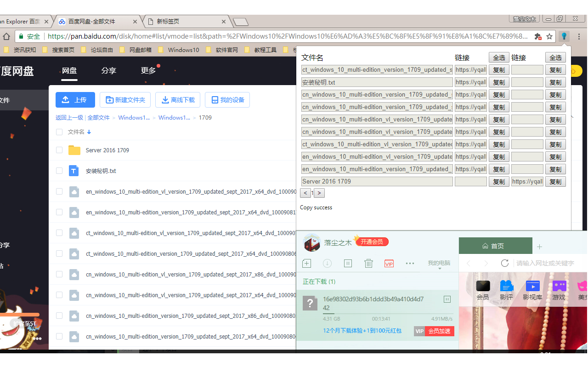Go to previous page in extension popup
Image resolution: width=588 pixels, height=368 pixels.
305,193
